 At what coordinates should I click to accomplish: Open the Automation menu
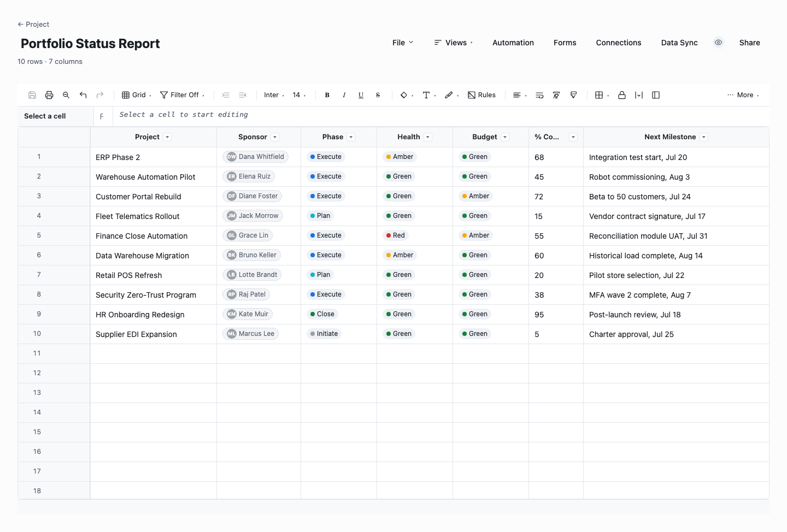513,43
